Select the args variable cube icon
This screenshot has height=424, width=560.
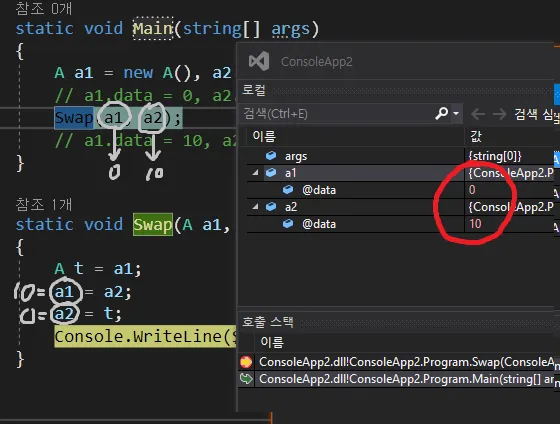pyautogui.click(x=271, y=156)
